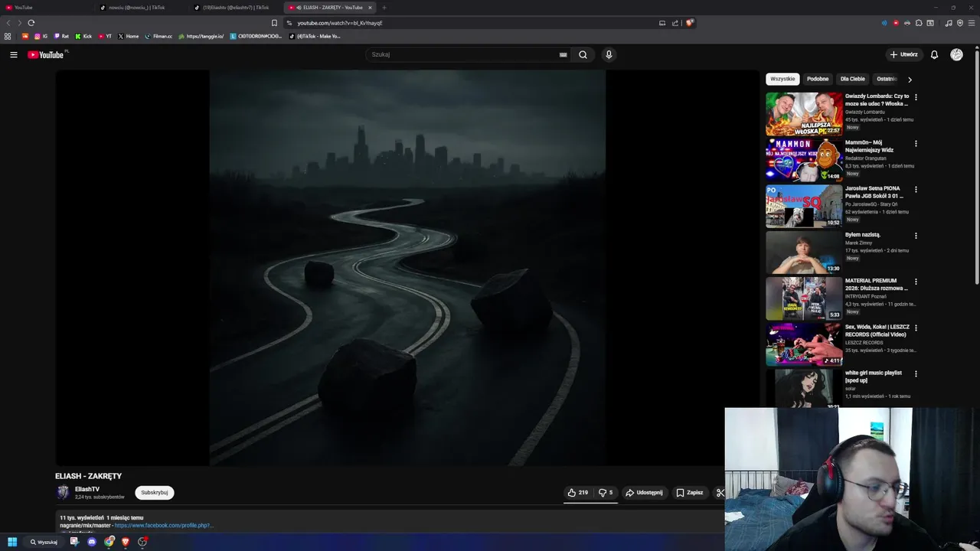
Task: Select the Wszystkie filter chip
Action: 782,79
